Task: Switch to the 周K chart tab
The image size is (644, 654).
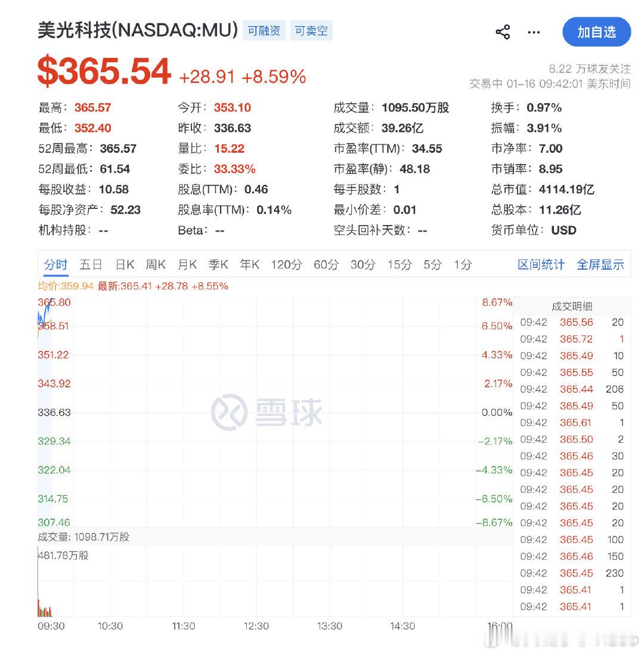Action: click(155, 264)
